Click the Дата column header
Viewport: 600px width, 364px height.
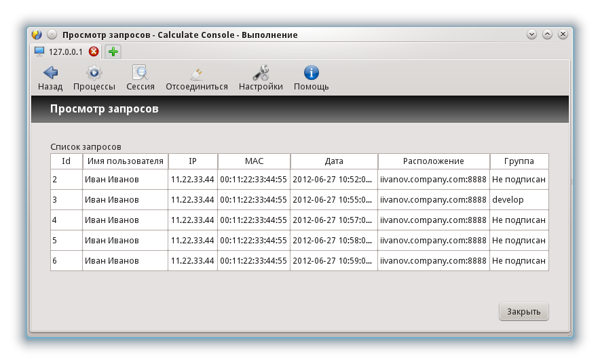[x=334, y=161]
